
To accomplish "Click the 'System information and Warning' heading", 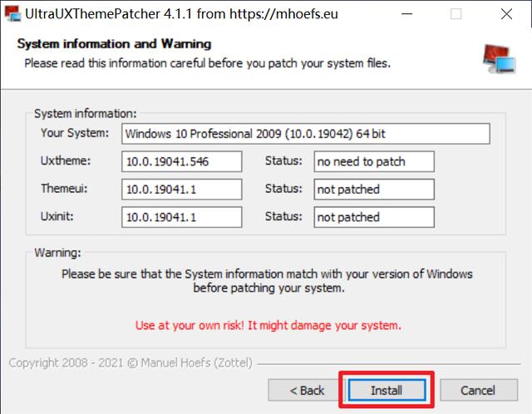I will (114, 43).
